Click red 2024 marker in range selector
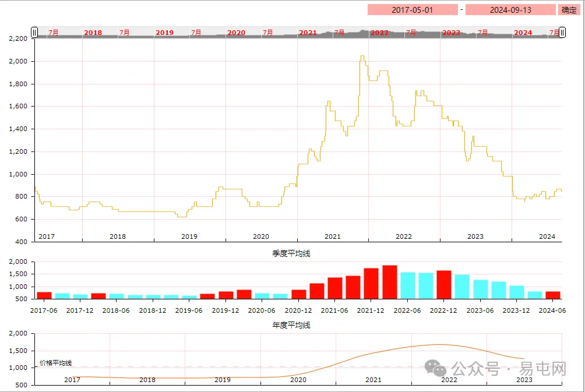The width and height of the screenshot is (585, 392). point(523,33)
